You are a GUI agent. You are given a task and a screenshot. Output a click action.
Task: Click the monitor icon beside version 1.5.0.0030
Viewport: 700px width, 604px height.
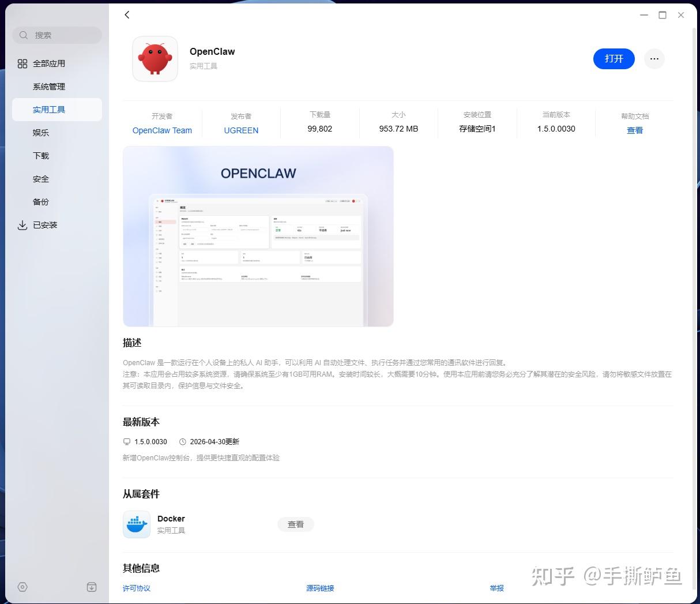(x=127, y=442)
